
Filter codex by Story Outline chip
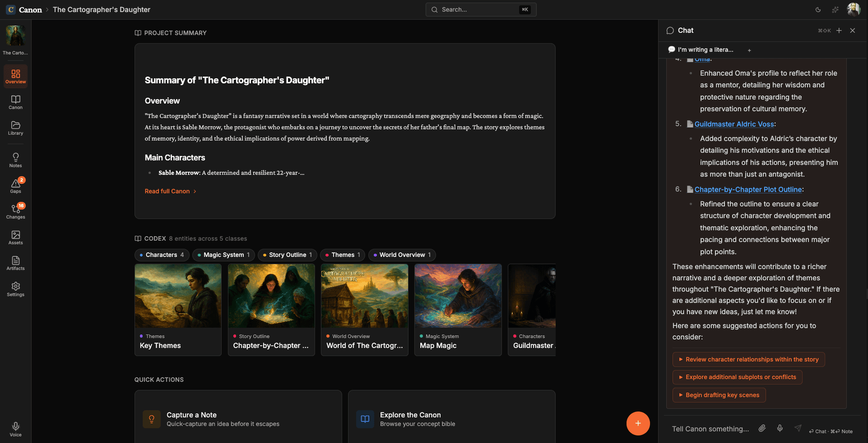287,255
